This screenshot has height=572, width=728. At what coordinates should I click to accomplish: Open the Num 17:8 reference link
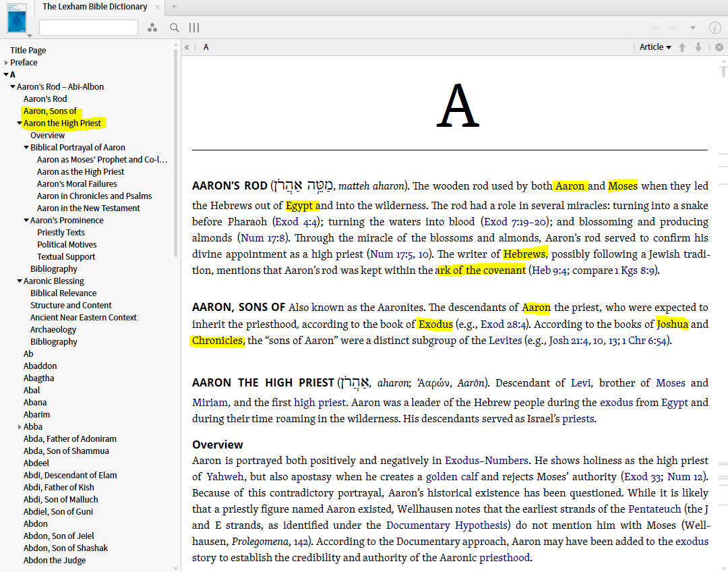pyautogui.click(x=262, y=238)
